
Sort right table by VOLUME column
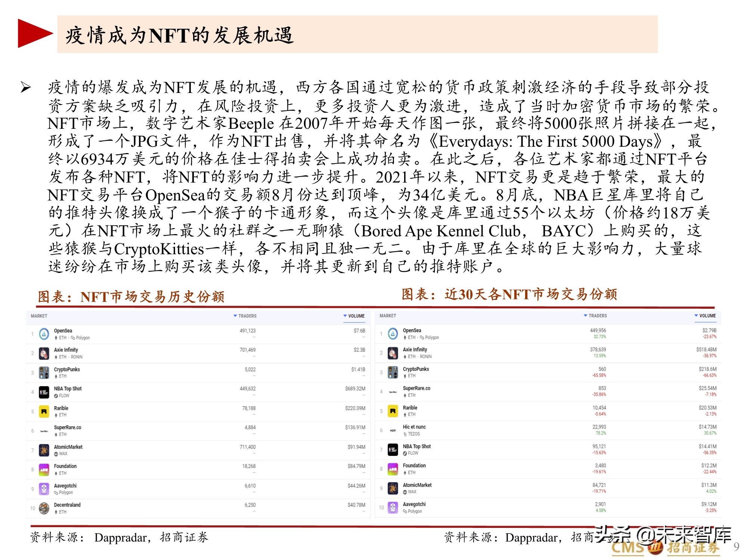point(705,315)
